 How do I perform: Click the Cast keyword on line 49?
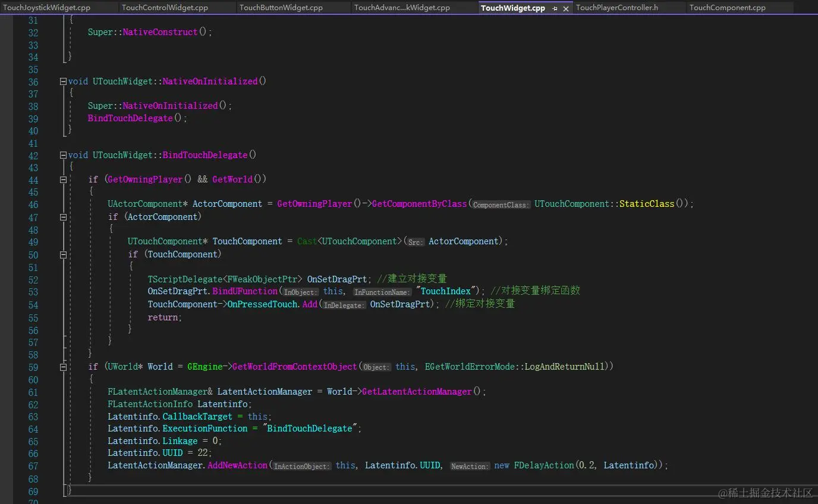307,241
